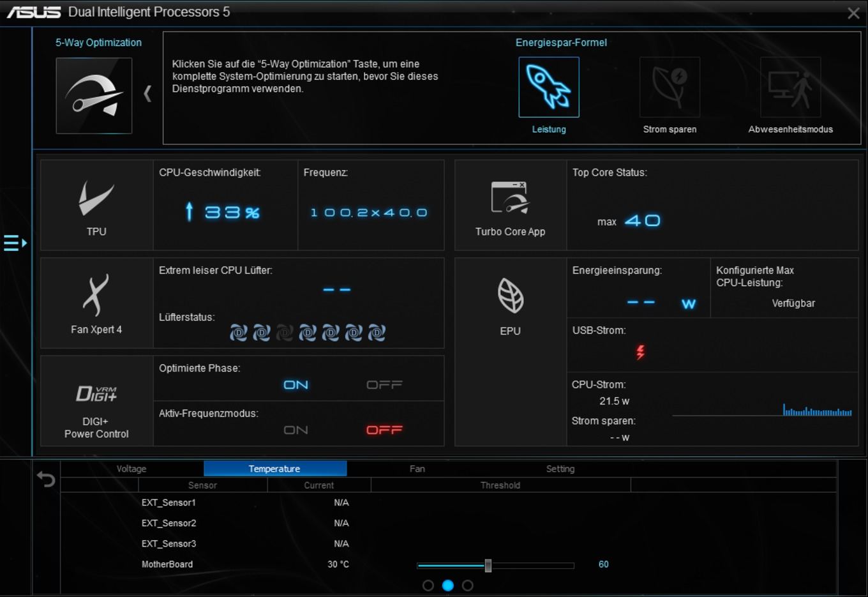Click the Current column header
Screen dimensions: 868x597
point(319,485)
